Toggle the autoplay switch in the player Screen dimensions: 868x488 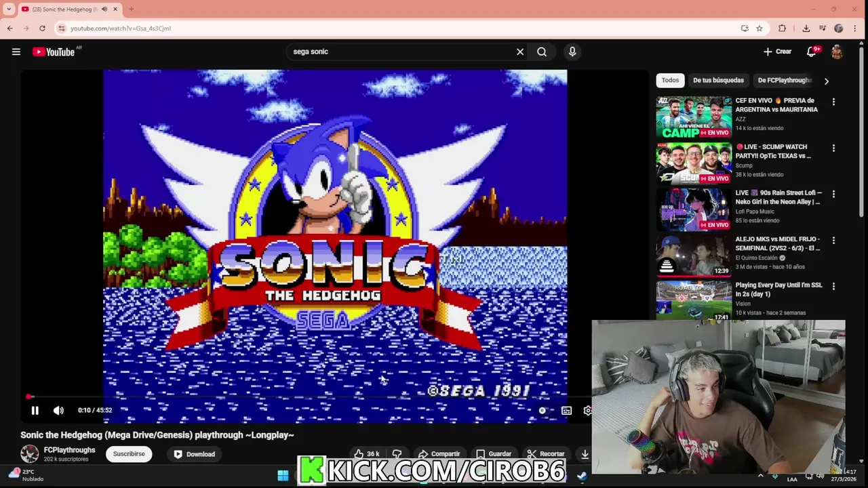pyautogui.click(x=542, y=410)
